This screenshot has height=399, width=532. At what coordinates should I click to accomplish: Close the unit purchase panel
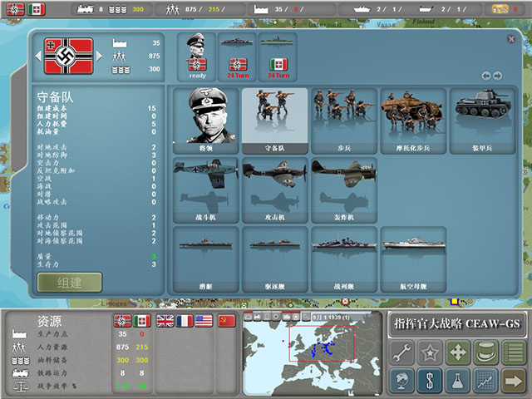pyautogui.click(x=511, y=39)
